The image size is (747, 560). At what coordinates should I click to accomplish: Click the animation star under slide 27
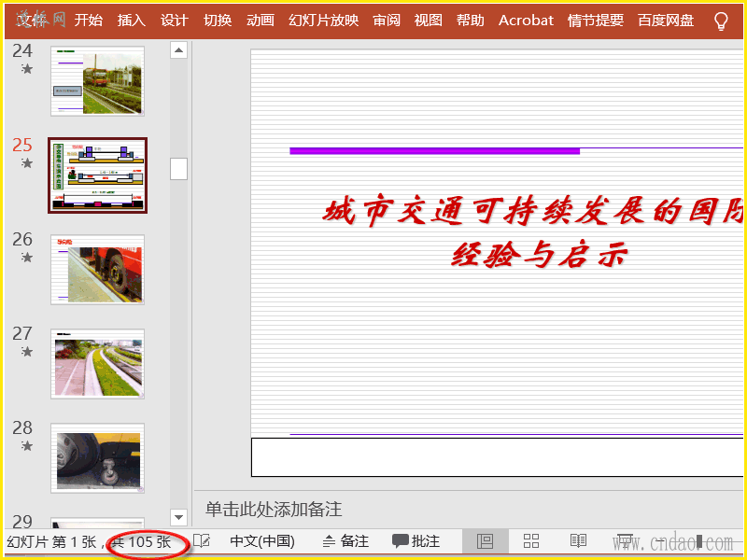click(x=27, y=352)
